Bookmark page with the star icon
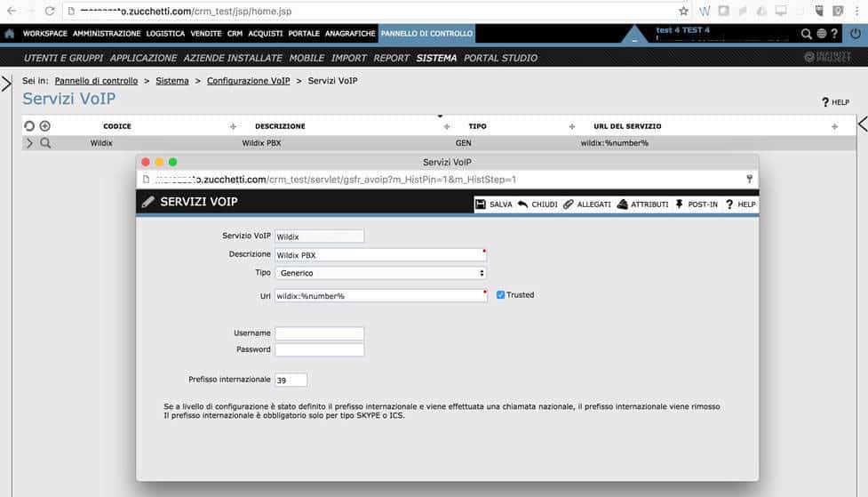 tap(682, 12)
